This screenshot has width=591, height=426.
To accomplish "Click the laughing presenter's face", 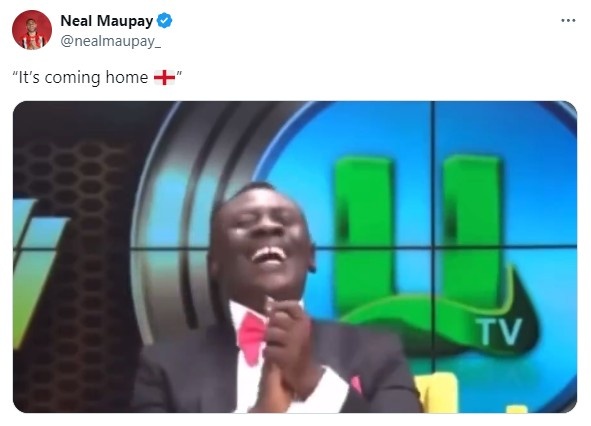I will coord(260,239).
